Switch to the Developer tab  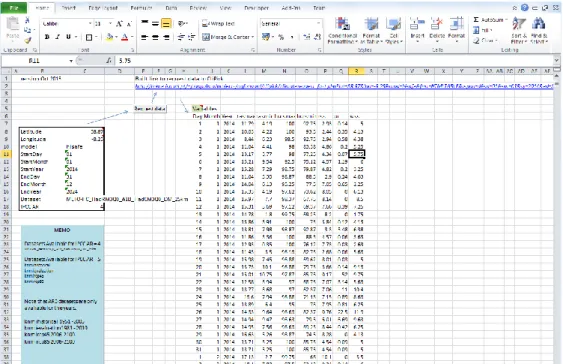click(256, 8)
